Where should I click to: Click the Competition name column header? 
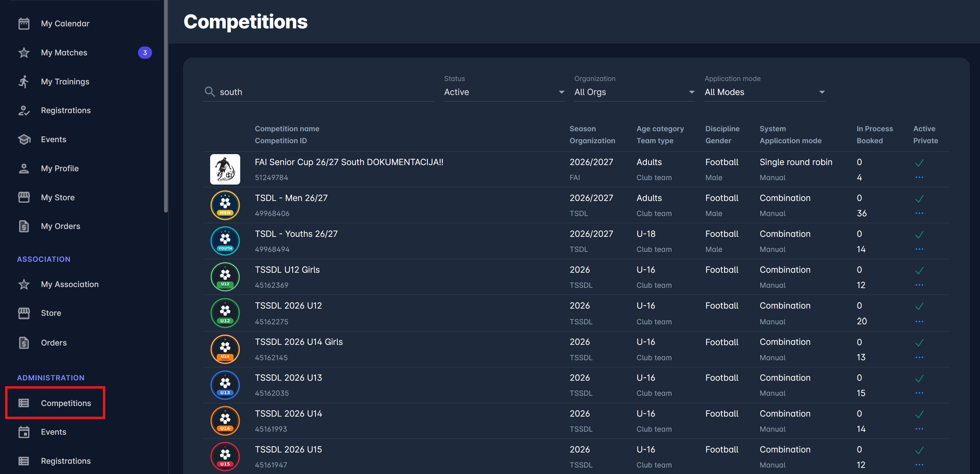pos(287,128)
